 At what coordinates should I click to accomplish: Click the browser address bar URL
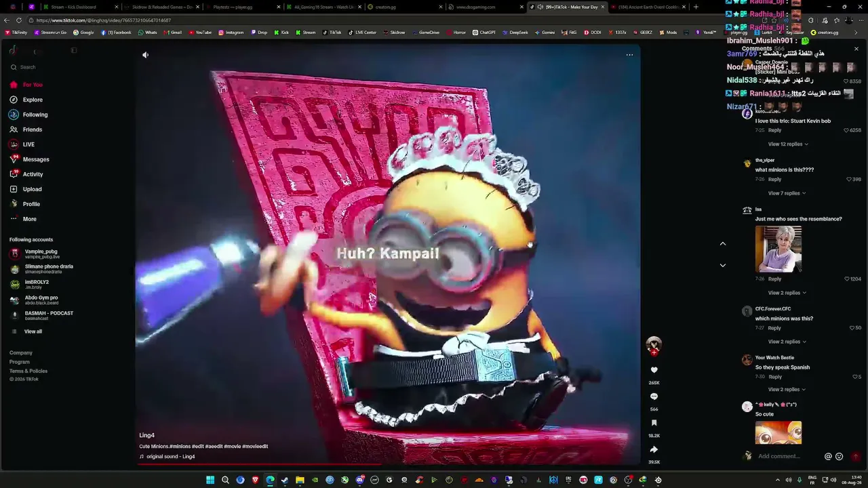tap(104, 20)
